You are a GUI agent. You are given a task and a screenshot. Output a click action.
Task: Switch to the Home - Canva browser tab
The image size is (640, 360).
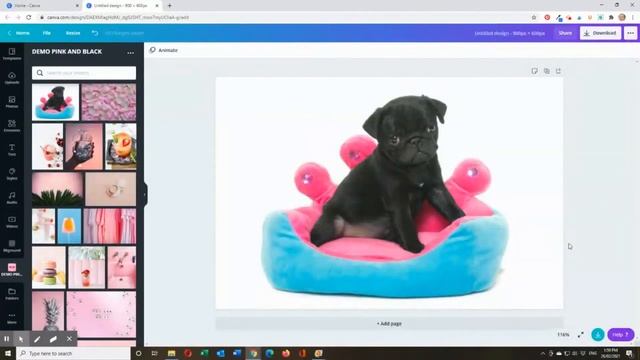[42, 6]
